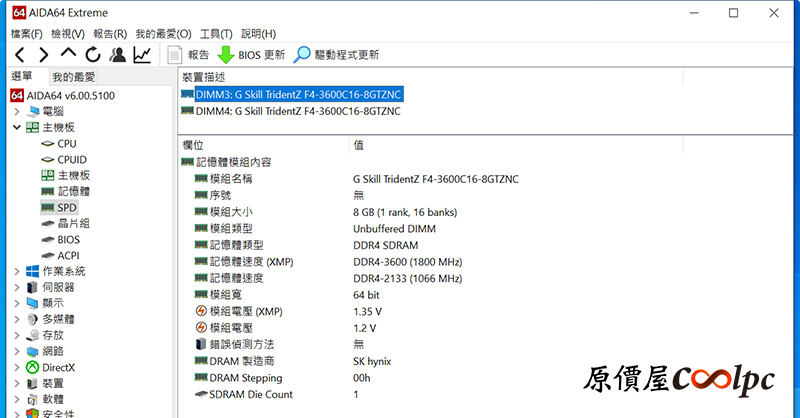Open the 檔案(F) menu
Viewport: 800px width, 418px height.
click(x=24, y=34)
